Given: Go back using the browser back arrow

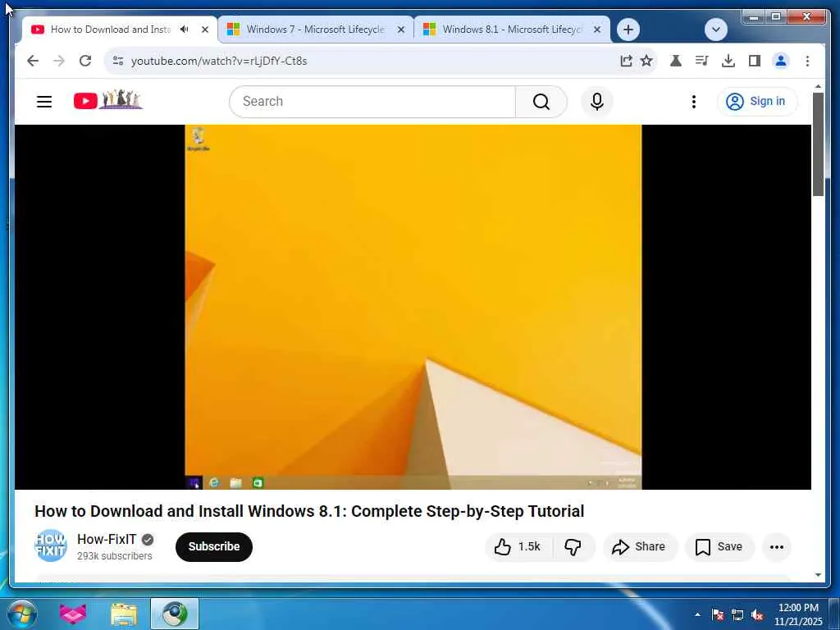Looking at the screenshot, I should tap(33, 61).
